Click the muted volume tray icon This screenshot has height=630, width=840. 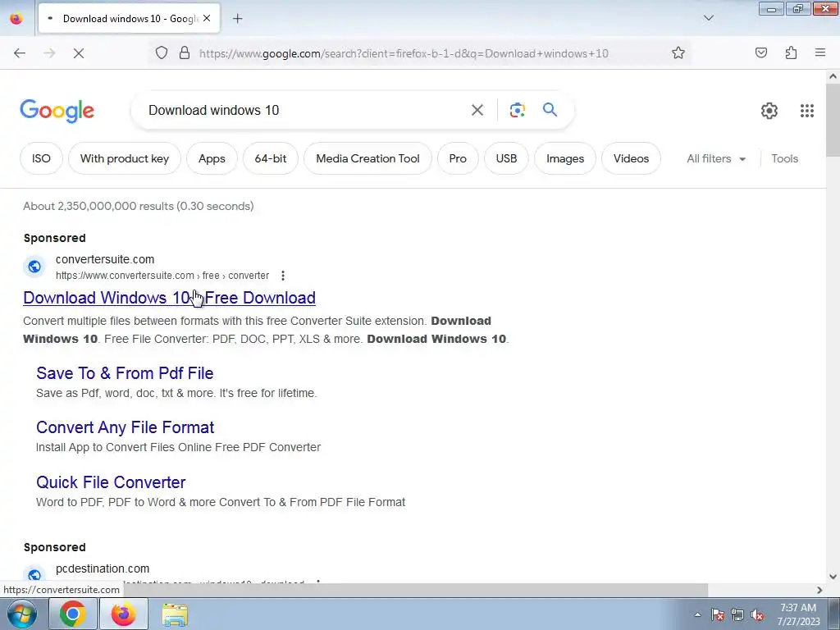point(757,614)
